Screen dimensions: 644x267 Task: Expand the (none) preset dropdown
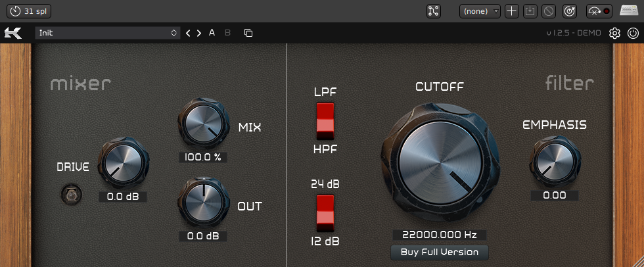click(480, 11)
